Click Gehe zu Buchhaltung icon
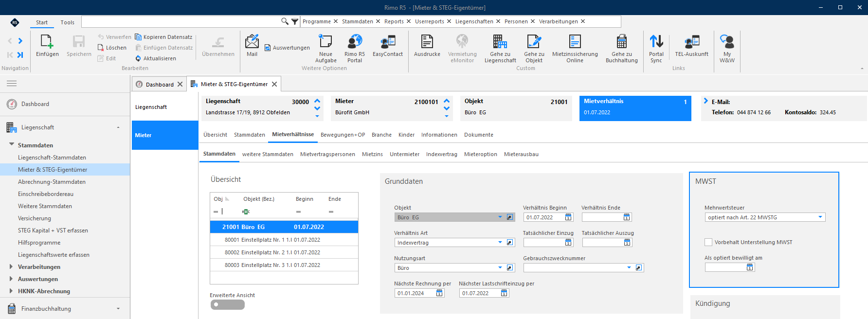 [622, 49]
